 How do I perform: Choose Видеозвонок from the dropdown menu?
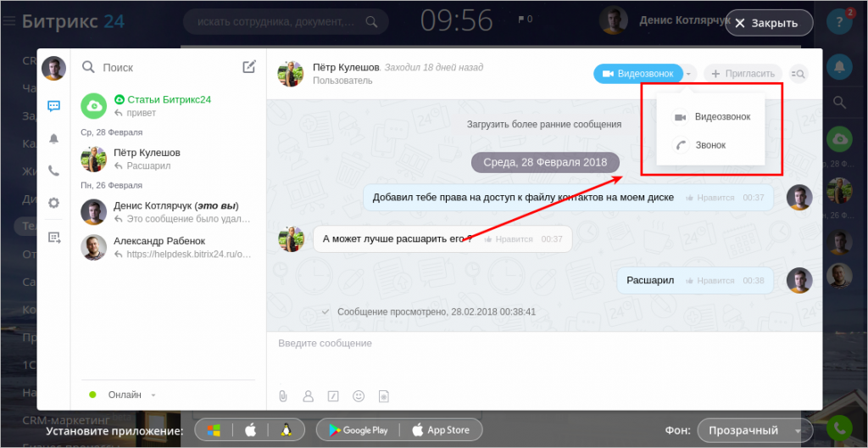(711, 117)
